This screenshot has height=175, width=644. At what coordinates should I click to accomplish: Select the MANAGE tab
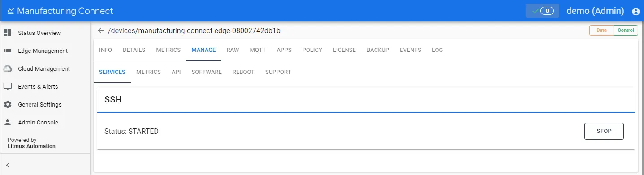point(203,50)
